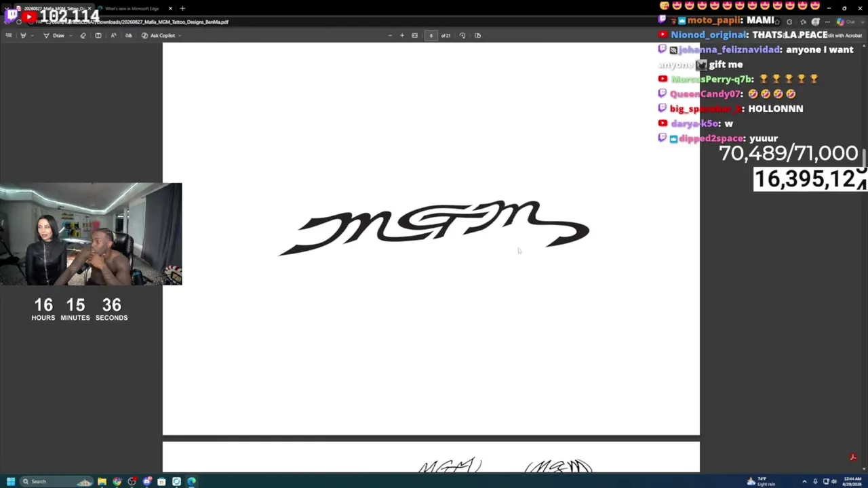
Task: Click the taskbar Search box
Action: coord(58,481)
